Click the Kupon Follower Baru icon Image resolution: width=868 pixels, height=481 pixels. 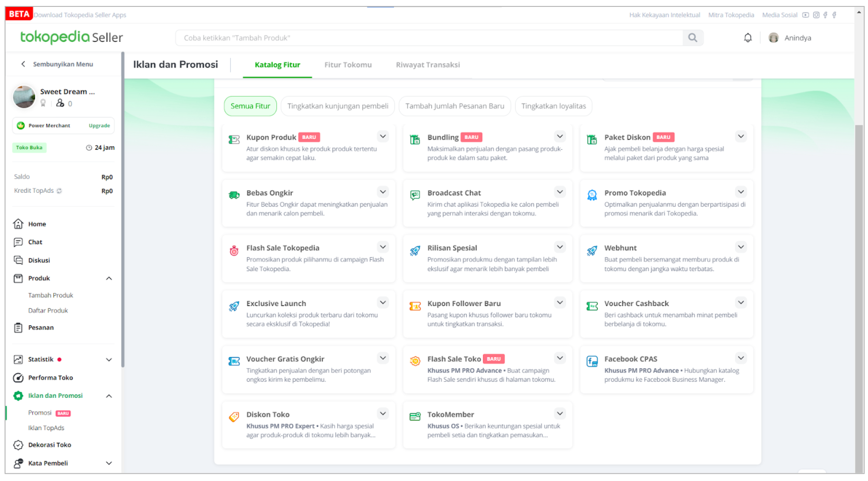[x=415, y=306]
